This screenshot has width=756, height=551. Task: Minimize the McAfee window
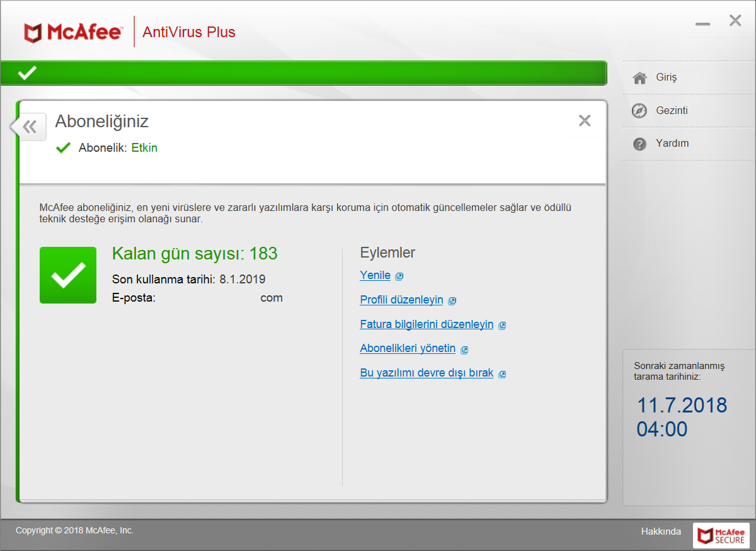point(703,24)
